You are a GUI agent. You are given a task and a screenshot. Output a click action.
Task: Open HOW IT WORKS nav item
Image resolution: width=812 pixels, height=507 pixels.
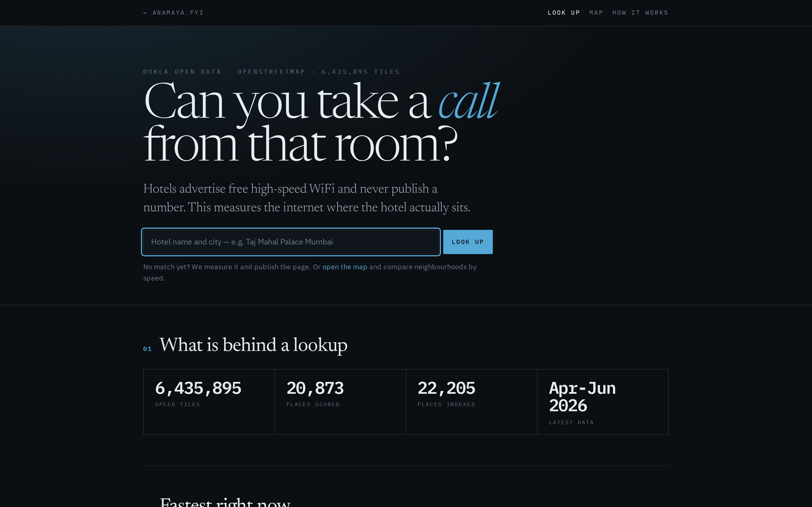tap(640, 13)
